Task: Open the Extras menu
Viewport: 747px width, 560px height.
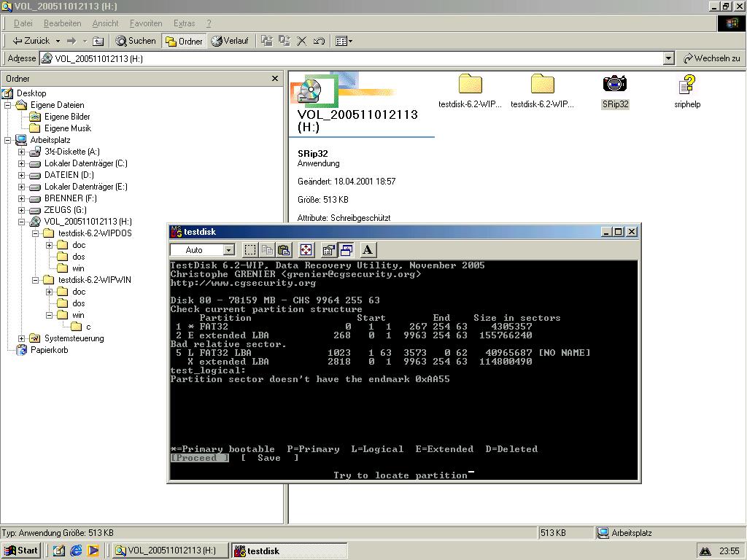Action: (184, 23)
